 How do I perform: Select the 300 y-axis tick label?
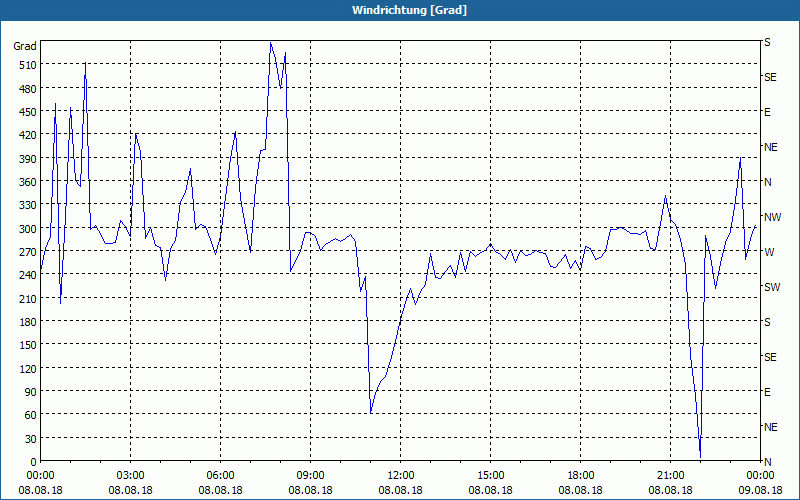pos(28,229)
